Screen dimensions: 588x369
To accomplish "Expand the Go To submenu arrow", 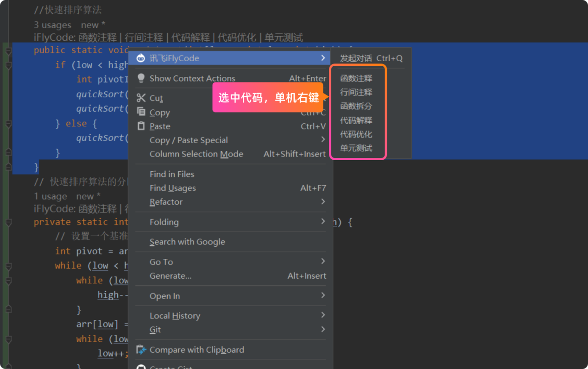I will (x=323, y=261).
